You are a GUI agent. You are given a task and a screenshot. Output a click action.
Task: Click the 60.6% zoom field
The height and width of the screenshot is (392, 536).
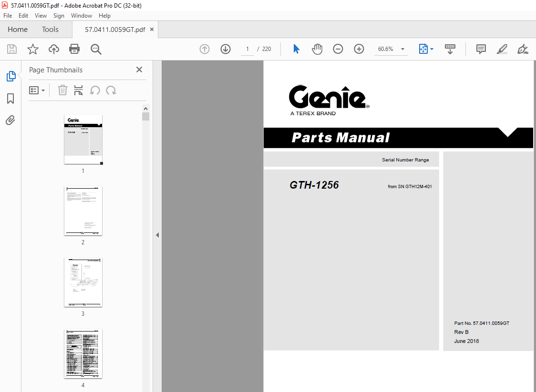coord(386,49)
